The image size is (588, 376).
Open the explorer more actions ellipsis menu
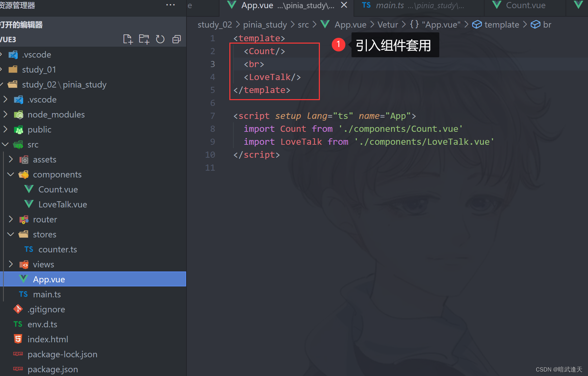[170, 5]
